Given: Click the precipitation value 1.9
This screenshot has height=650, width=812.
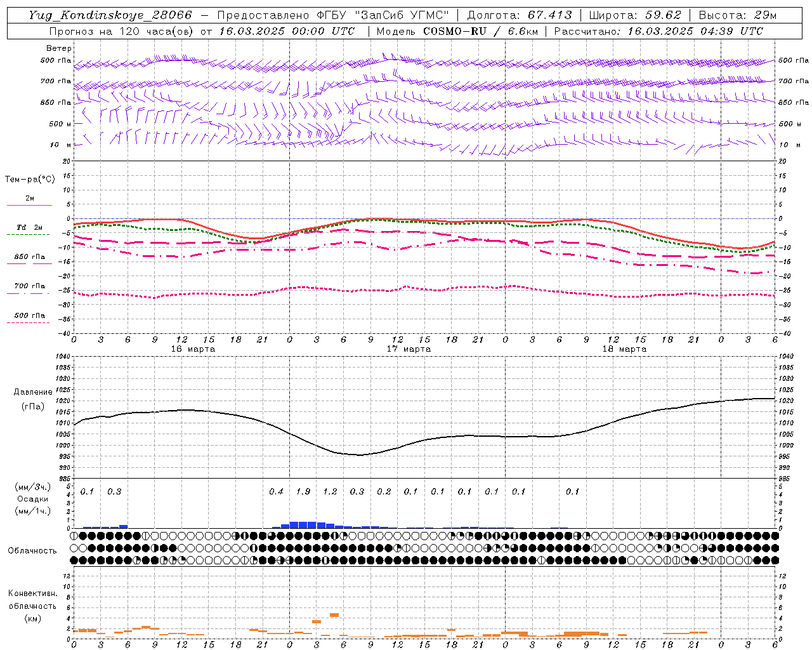Looking at the screenshot, I should 303,492.
